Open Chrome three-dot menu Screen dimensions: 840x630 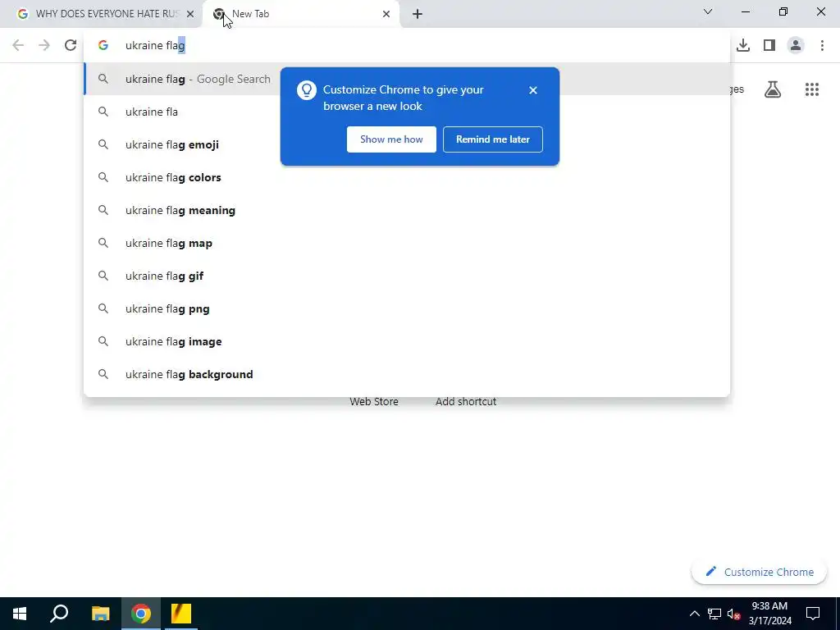point(822,46)
